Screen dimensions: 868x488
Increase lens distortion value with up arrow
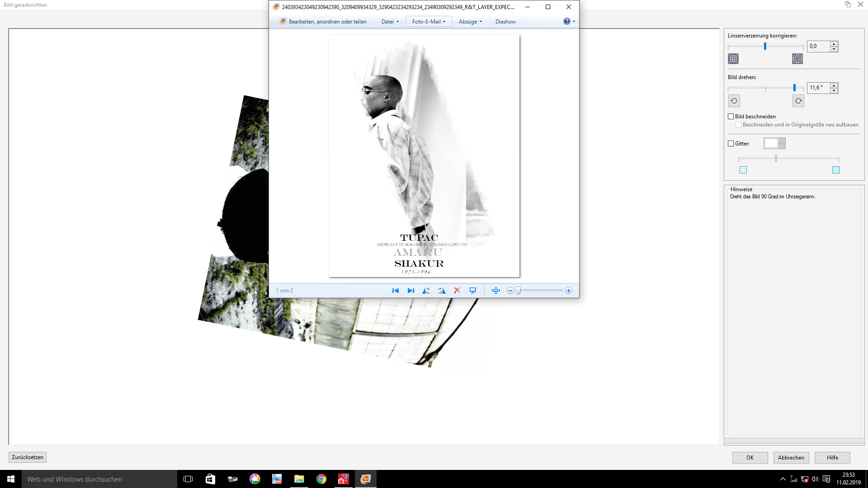pos(834,43)
